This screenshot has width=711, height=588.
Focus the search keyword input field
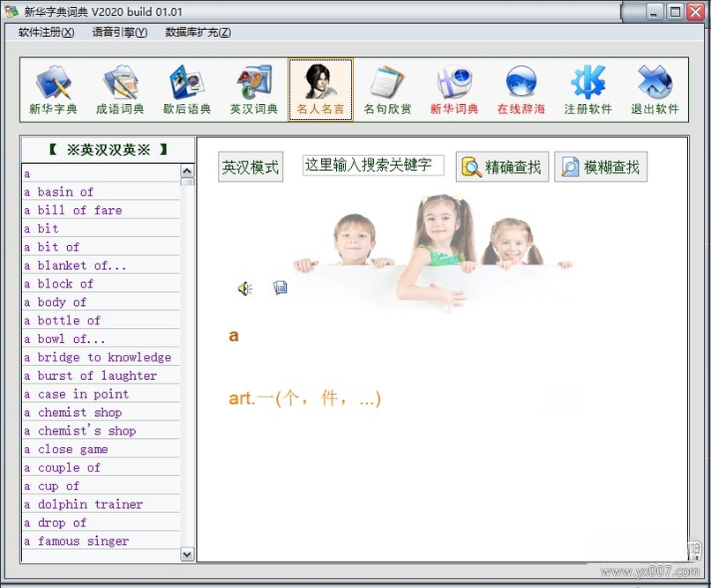pos(373,165)
